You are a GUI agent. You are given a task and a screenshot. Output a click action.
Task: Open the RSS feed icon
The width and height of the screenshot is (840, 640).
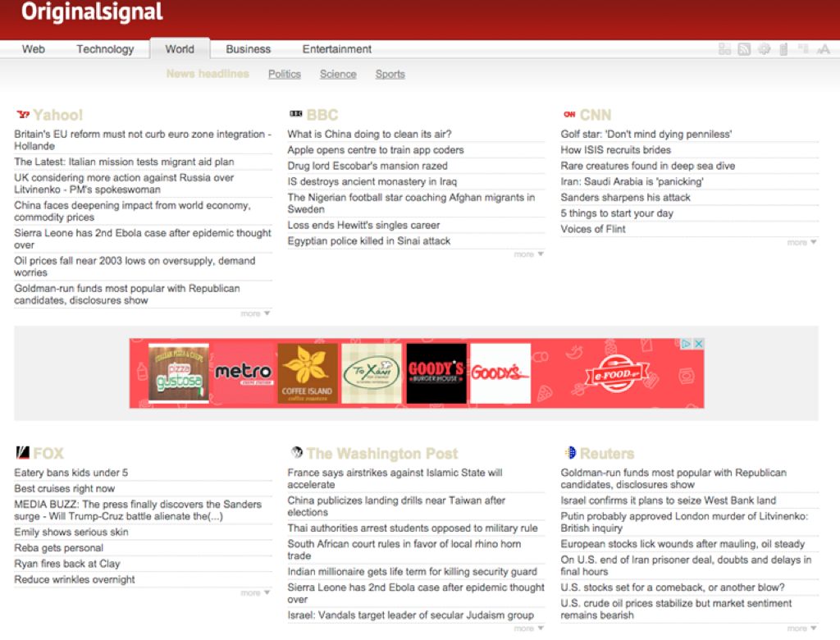pyautogui.click(x=744, y=49)
